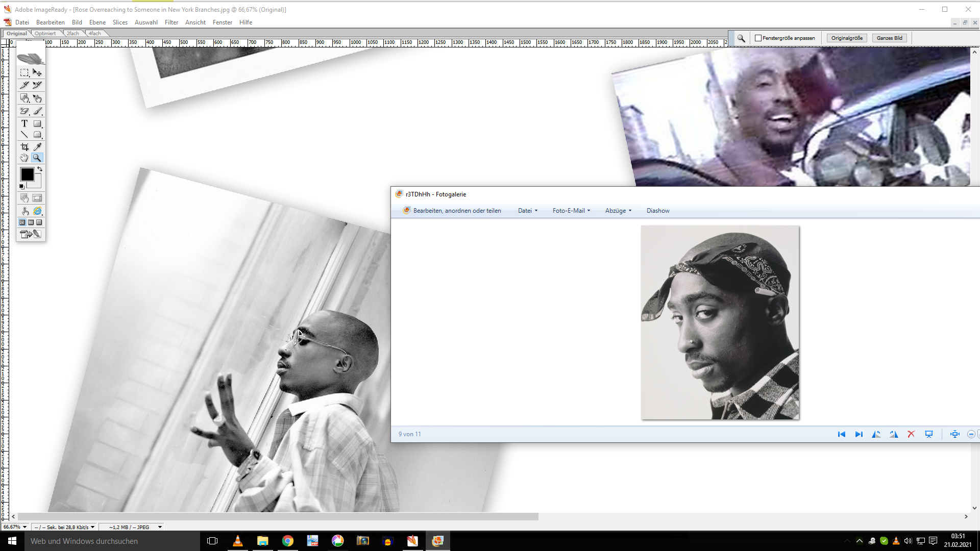Viewport: 980px width, 551px height.
Task: Open Bearbeiten menu
Action: 51,22
